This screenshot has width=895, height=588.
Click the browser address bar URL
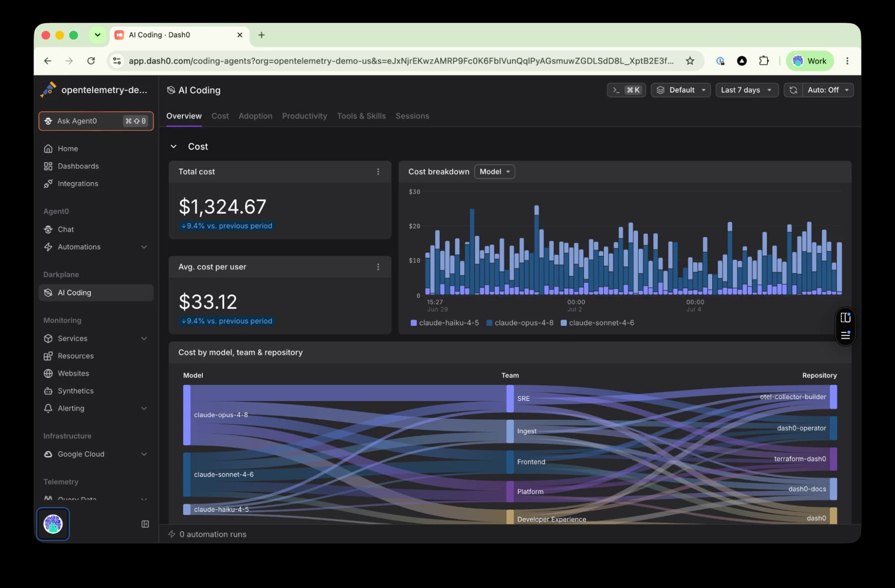tap(401, 61)
